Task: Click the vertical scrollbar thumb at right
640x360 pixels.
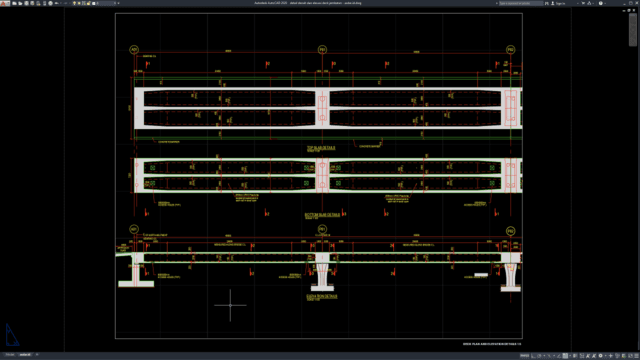Action: tap(634, 30)
